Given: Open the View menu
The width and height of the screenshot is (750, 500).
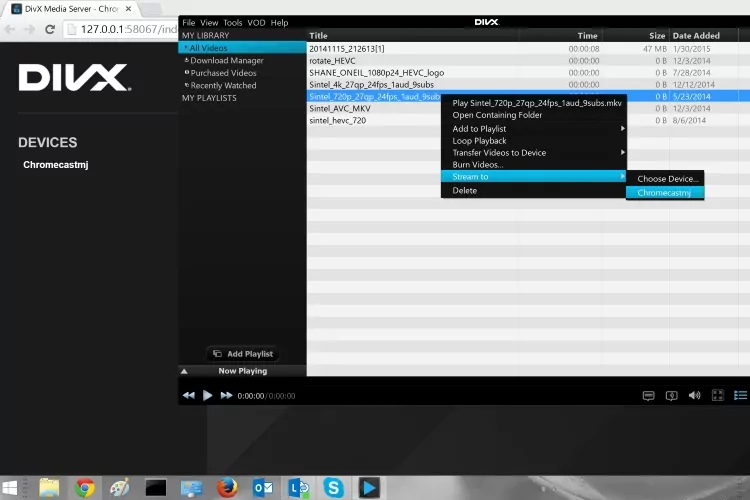Looking at the screenshot, I should [x=209, y=22].
